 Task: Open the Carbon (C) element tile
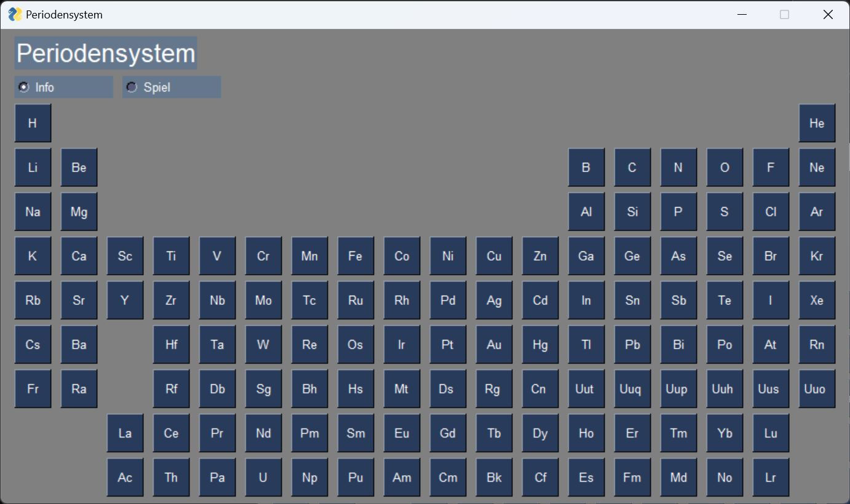coord(632,167)
